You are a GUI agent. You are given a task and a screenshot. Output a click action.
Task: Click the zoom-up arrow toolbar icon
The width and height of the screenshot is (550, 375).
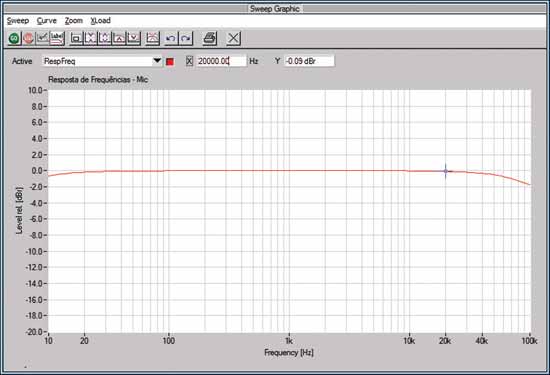pyautogui.click(x=119, y=38)
